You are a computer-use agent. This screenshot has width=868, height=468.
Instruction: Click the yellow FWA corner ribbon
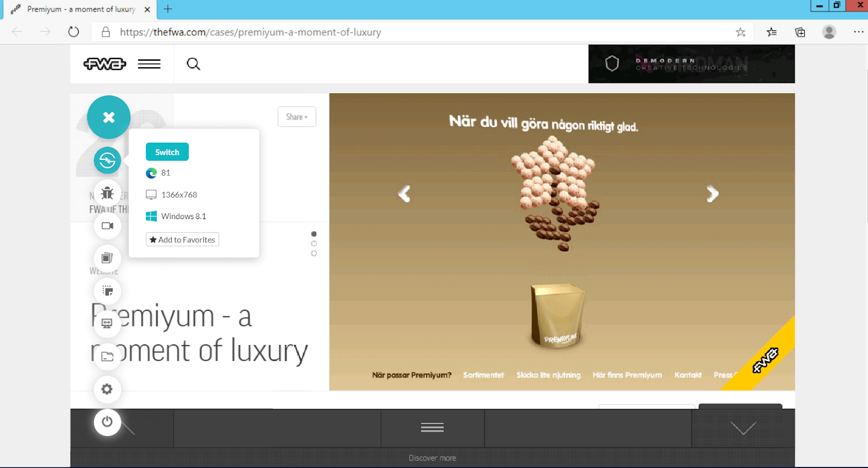click(x=765, y=360)
